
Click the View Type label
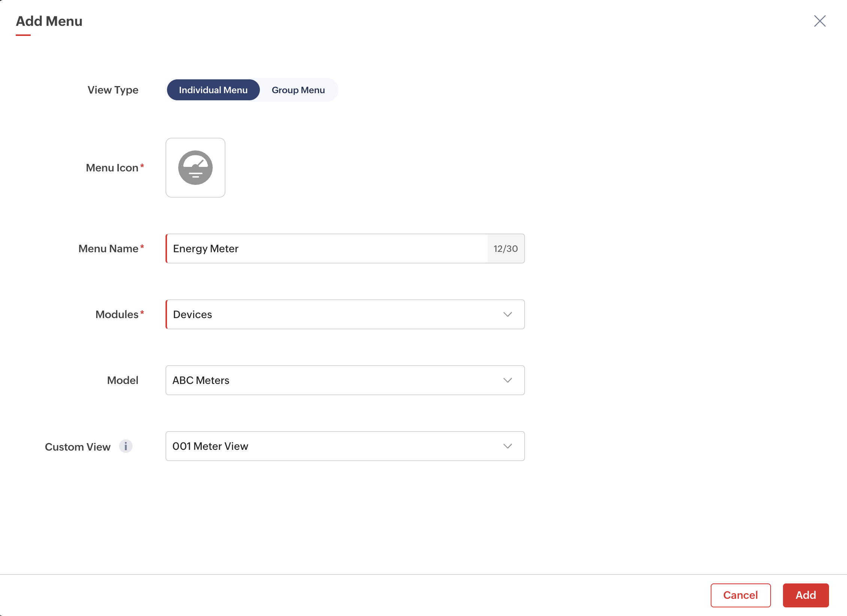tap(113, 90)
